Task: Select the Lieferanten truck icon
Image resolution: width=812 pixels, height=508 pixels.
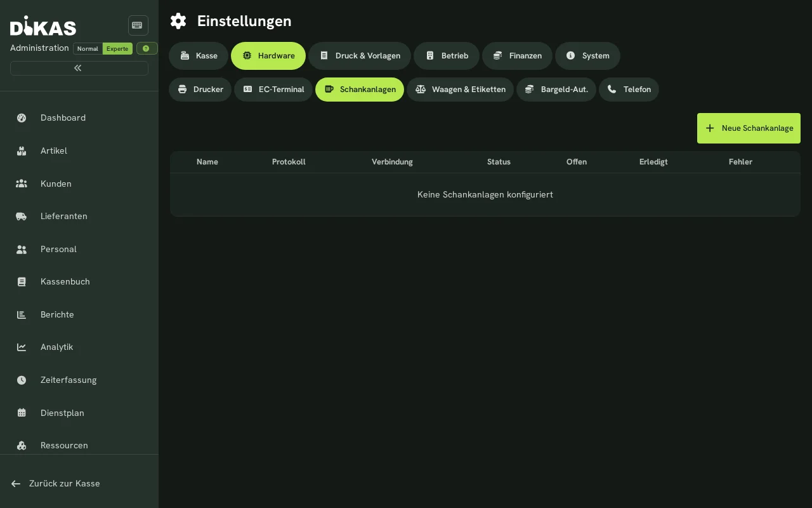Action: click(22, 216)
